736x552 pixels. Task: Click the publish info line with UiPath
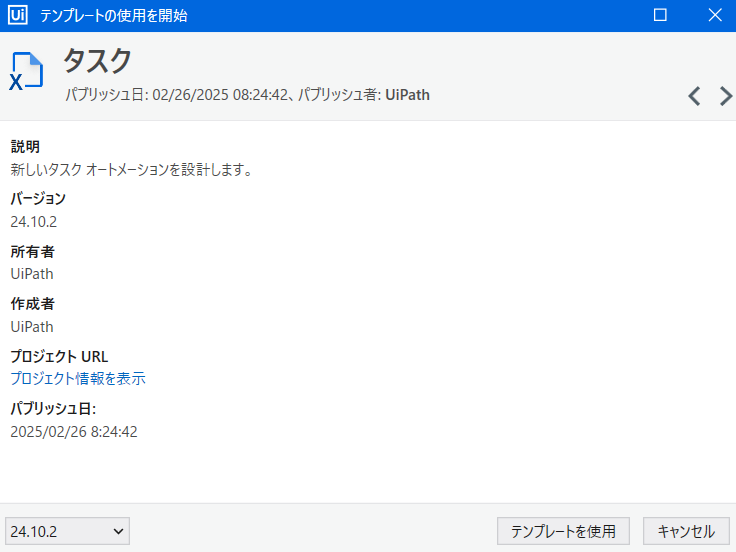[x=247, y=95]
